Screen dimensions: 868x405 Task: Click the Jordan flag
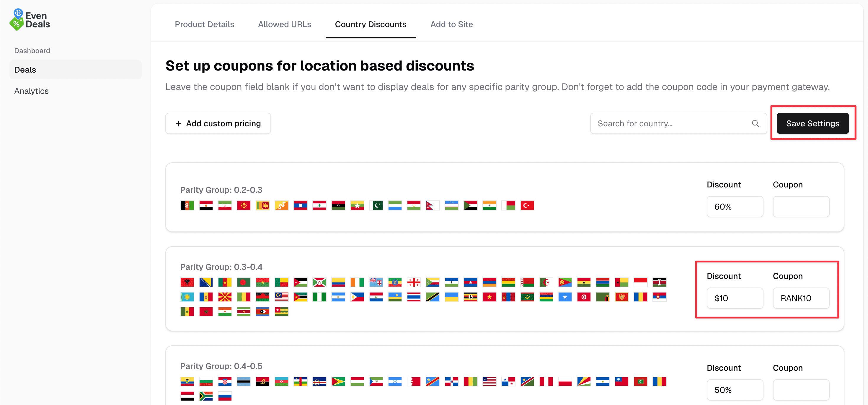[300, 282]
